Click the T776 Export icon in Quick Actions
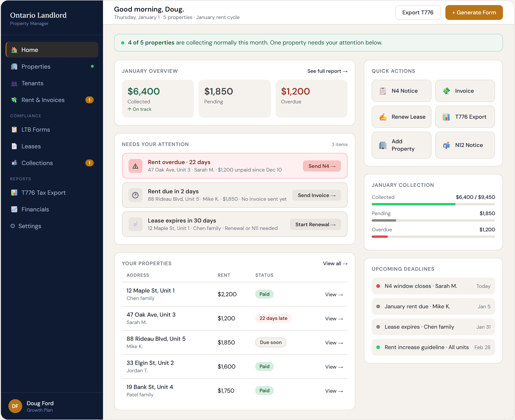This screenshot has width=515, height=420. coord(446,117)
